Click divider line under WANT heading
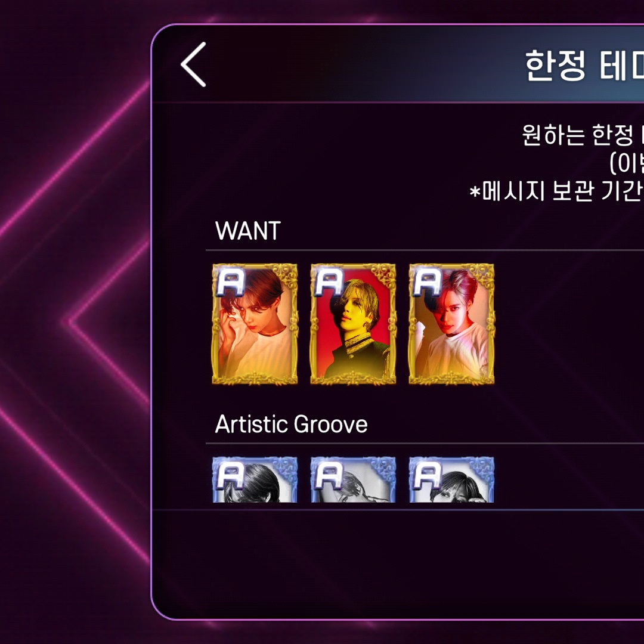 [425, 250]
